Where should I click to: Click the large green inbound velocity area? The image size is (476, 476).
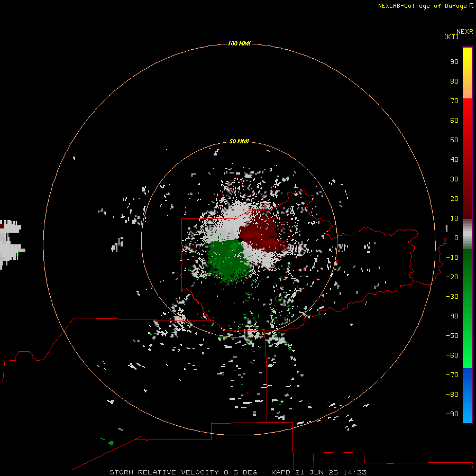click(x=230, y=260)
